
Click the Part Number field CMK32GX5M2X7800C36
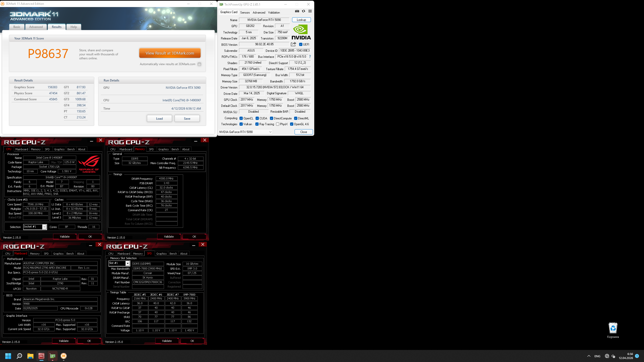148,282
